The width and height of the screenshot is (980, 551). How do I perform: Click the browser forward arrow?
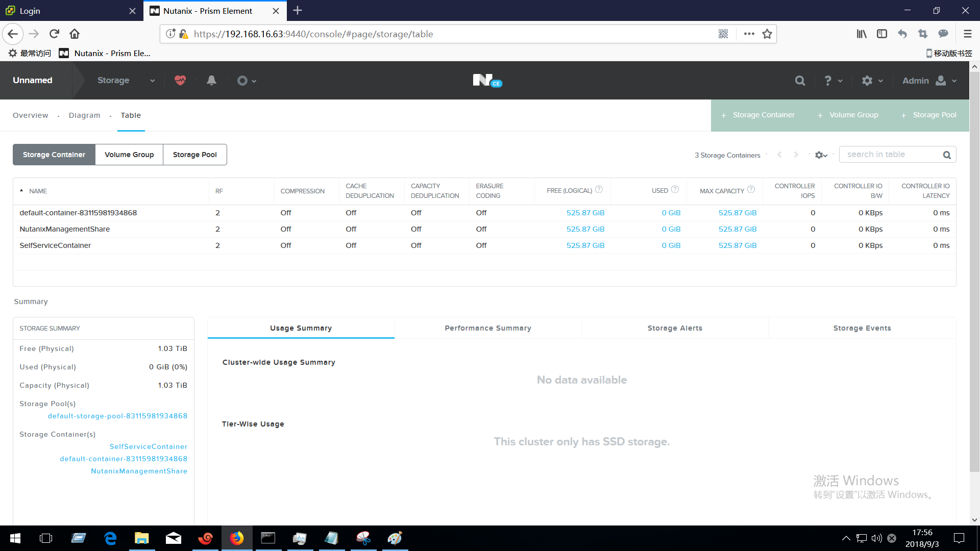pyautogui.click(x=34, y=34)
